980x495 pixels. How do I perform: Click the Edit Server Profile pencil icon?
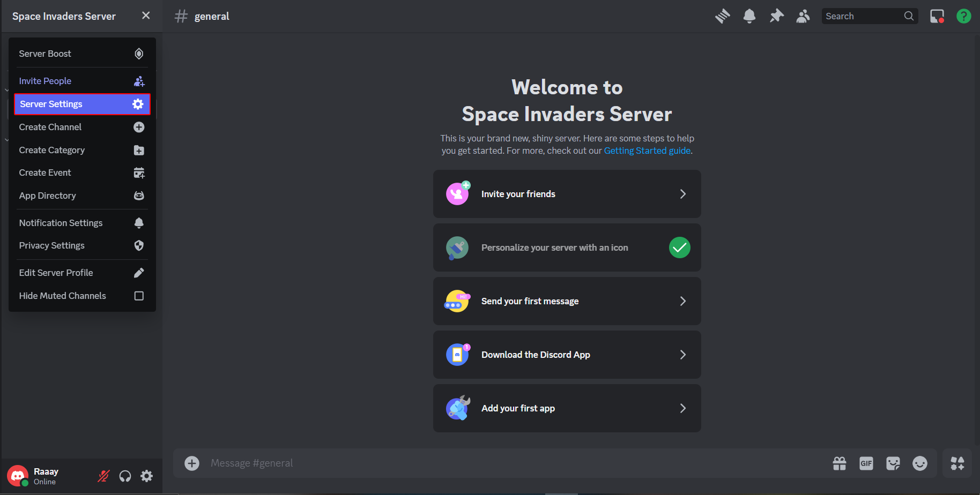pos(139,273)
